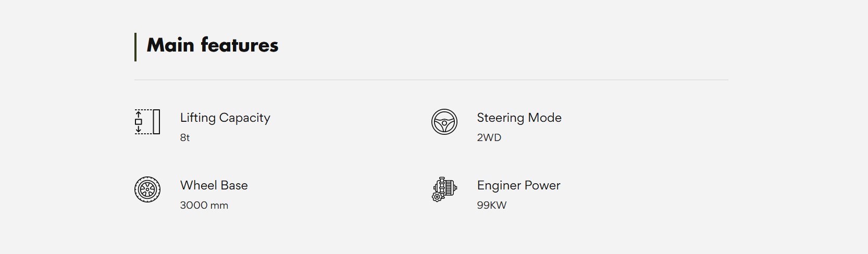Select the Steering Mode label
Viewport: 868px width, 254px height.
(x=519, y=118)
